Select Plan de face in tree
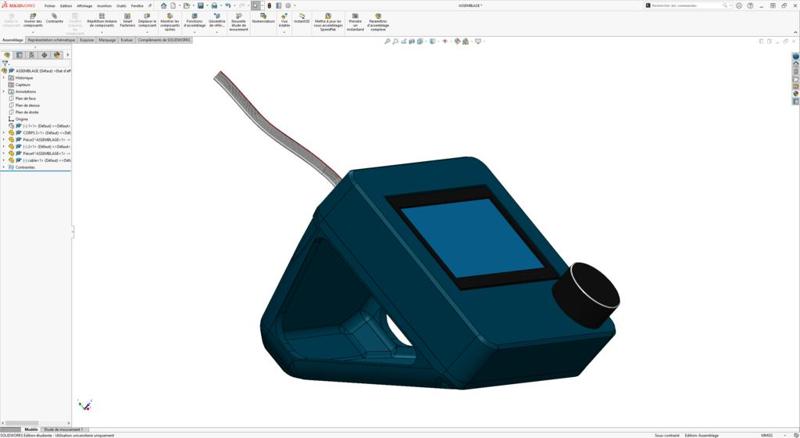 tap(26, 98)
